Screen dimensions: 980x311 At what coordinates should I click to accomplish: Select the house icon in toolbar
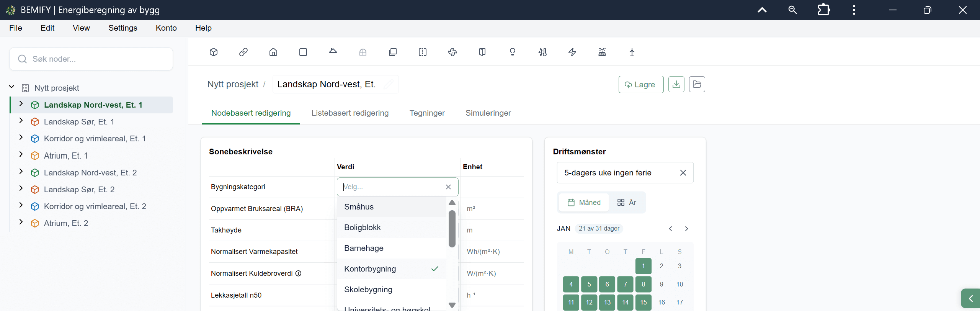pyautogui.click(x=273, y=52)
